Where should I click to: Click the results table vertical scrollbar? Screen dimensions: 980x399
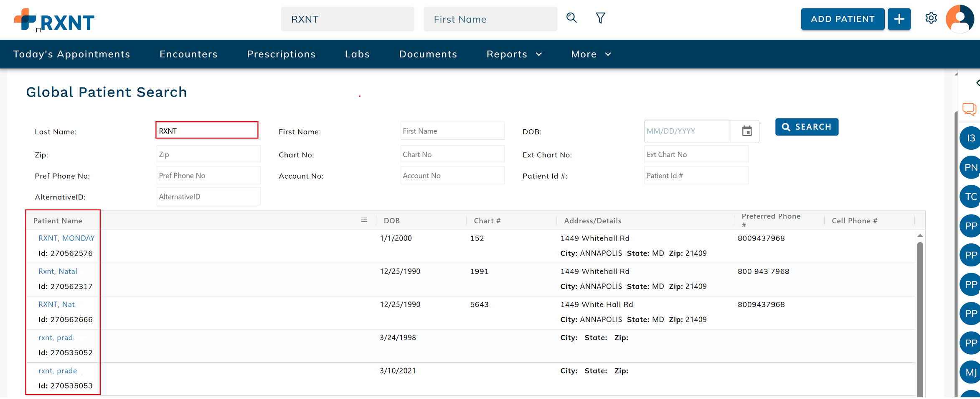[x=920, y=318]
